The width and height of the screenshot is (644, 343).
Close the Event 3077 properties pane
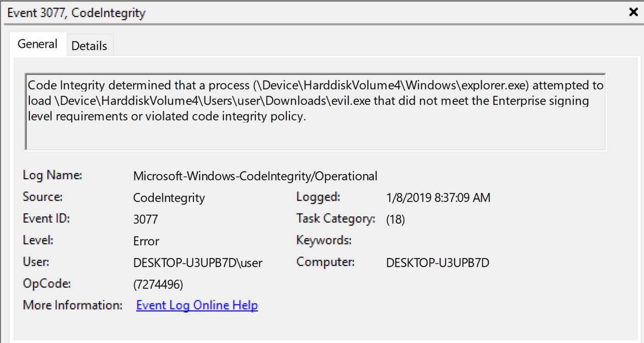tap(633, 12)
